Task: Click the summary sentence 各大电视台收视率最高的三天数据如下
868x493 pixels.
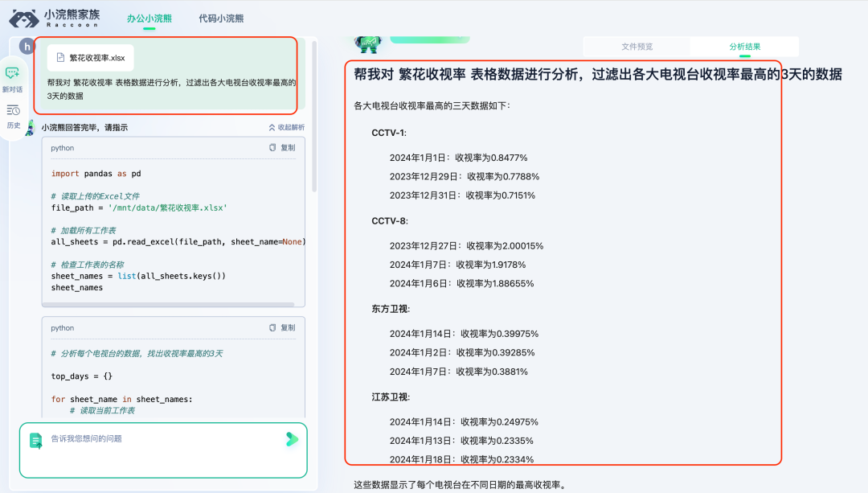Action: tap(432, 106)
